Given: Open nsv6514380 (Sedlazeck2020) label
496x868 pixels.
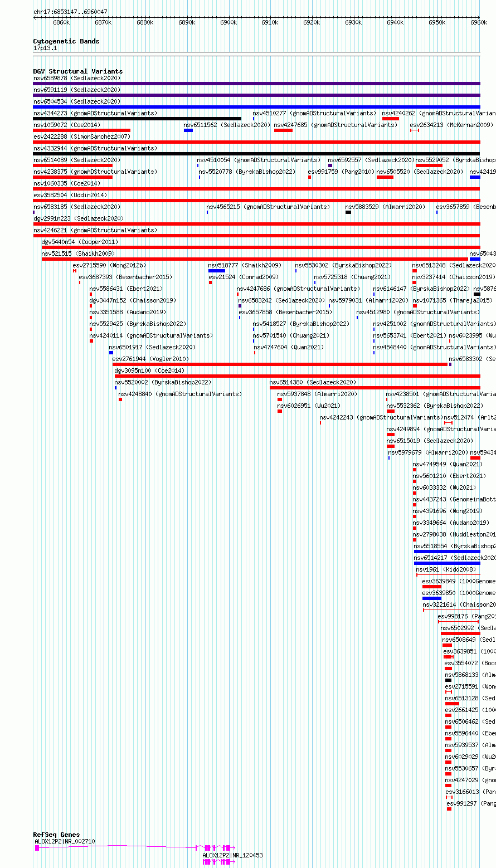Looking at the screenshot, I should pyautogui.click(x=313, y=382).
